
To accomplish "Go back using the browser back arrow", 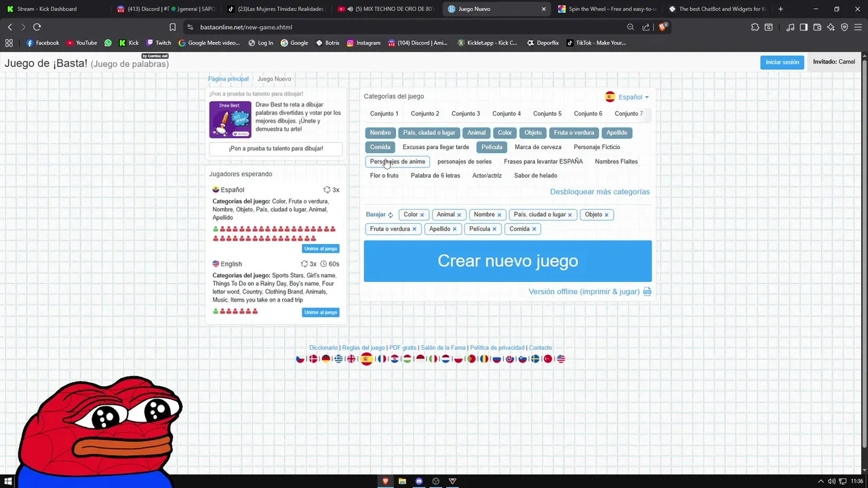I will coord(9,27).
